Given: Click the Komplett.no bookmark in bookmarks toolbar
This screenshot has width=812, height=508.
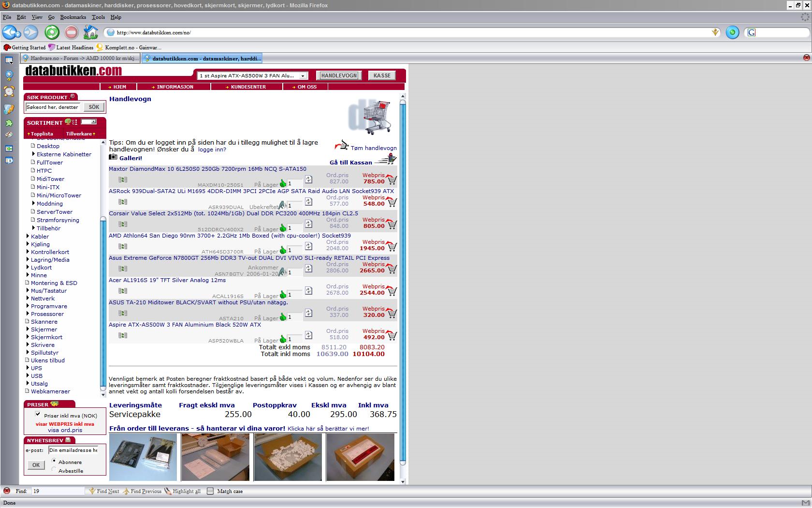Looking at the screenshot, I should [x=129, y=47].
